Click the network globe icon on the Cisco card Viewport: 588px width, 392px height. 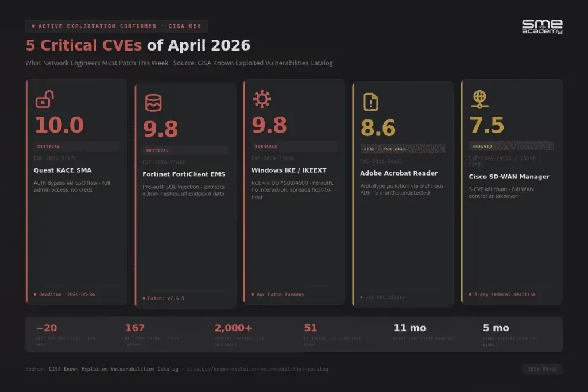coord(479,99)
